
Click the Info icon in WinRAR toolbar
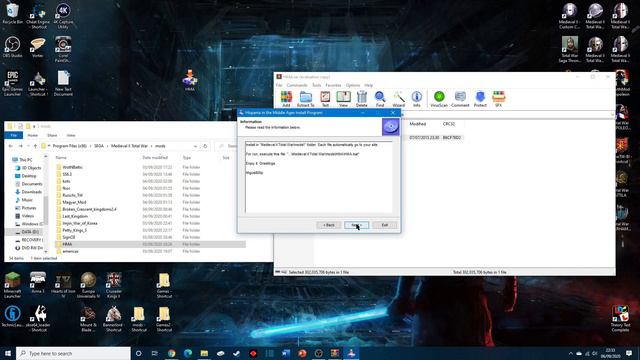pyautogui.click(x=416, y=99)
